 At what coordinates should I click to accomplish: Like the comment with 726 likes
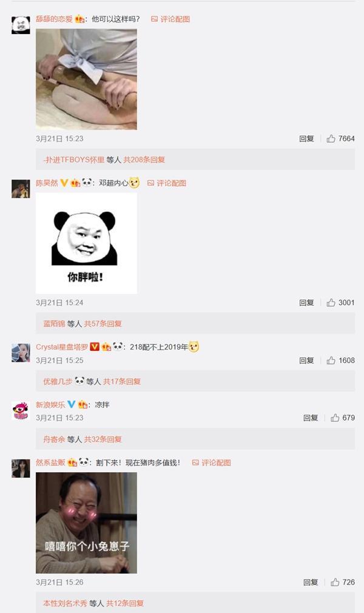(x=335, y=583)
